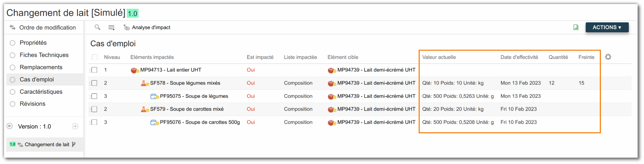
Task: Toggle the select-all checkbox in table header
Action: [95, 57]
